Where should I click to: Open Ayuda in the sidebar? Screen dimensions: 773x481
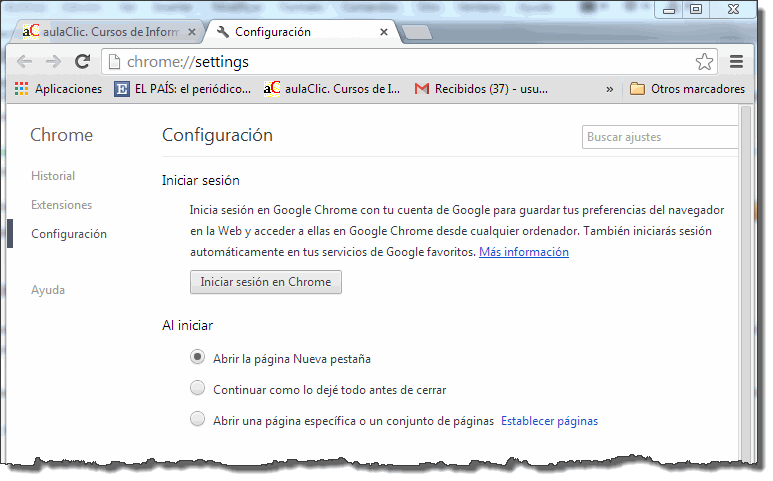[x=48, y=290]
